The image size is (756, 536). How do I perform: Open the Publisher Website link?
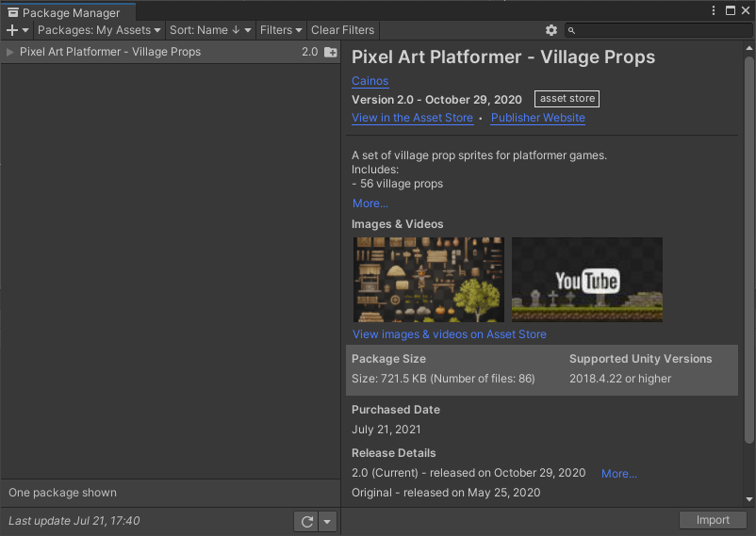point(537,118)
